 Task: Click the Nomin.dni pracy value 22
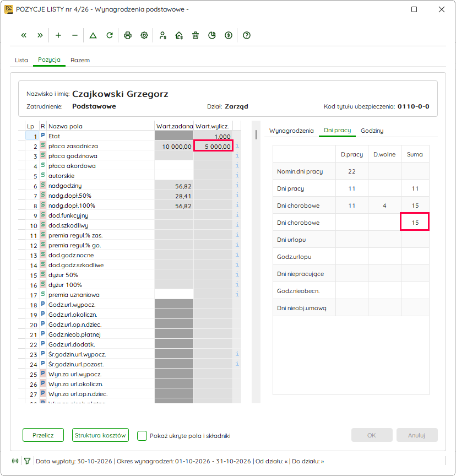coord(351,171)
